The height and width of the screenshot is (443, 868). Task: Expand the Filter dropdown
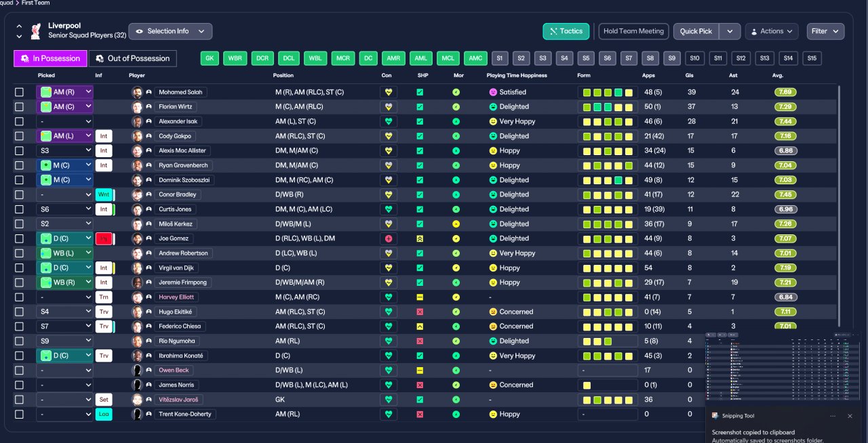click(825, 31)
